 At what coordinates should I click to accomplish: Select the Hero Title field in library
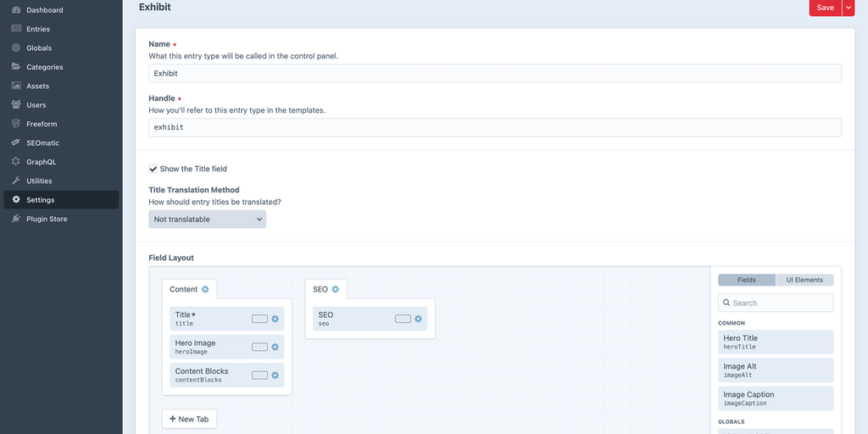click(776, 342)
